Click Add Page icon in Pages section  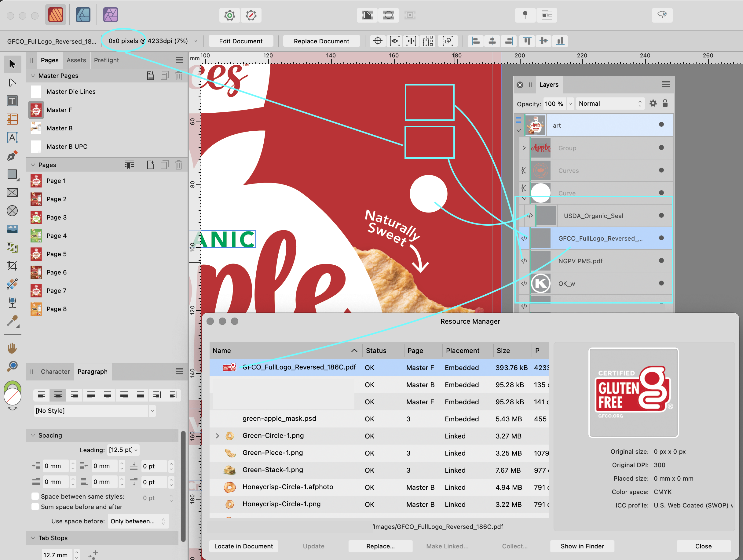click(151, 165)
